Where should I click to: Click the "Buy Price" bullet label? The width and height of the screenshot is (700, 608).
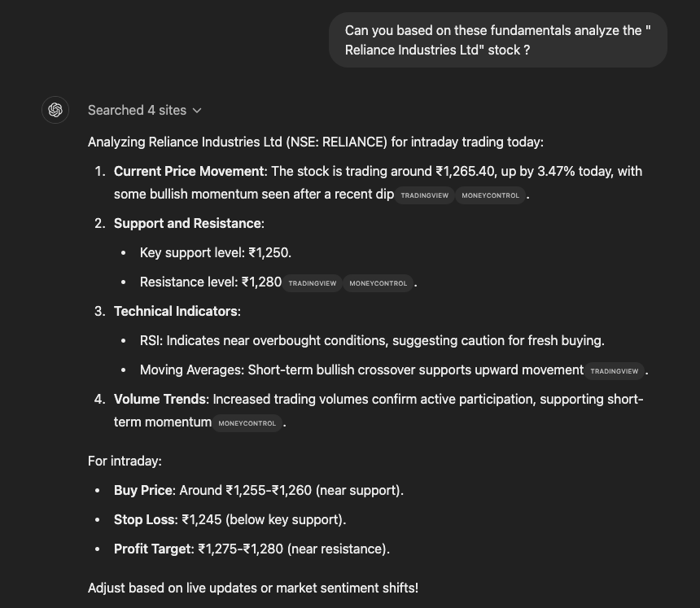click(143, 490)
